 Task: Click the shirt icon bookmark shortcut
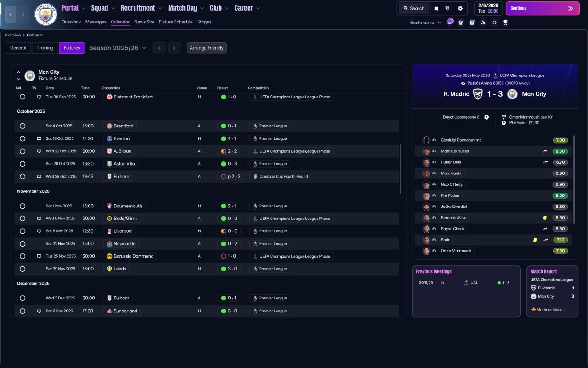[x=461, y=22]
